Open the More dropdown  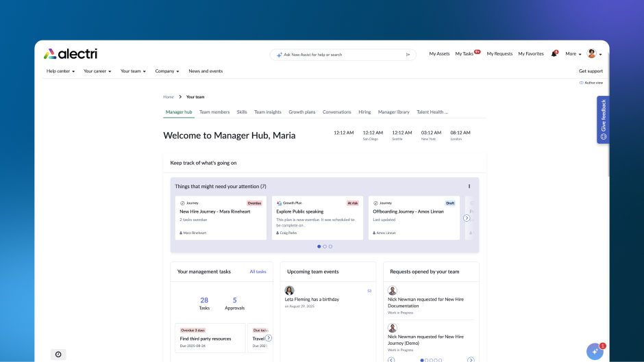point(573,54)
